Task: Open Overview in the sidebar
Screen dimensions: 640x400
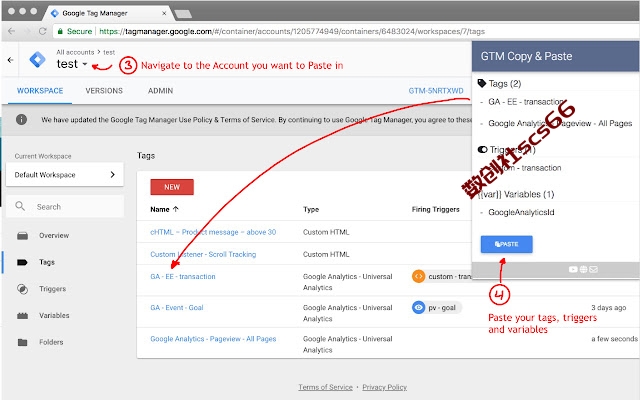Action: (x=54, y=236)
